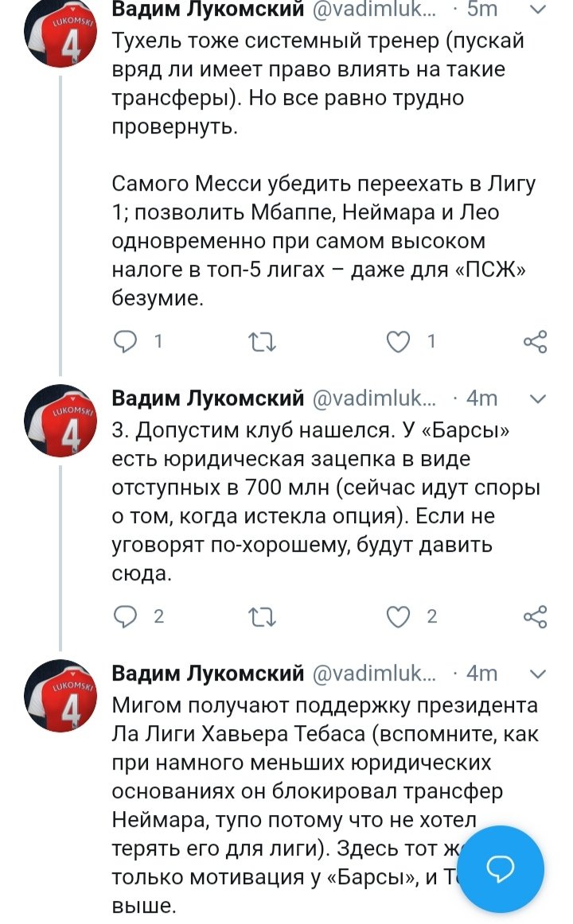Like the tweet about отступных в 700 млн
This screenshot has width=573, height=924.
click(397, 616)
